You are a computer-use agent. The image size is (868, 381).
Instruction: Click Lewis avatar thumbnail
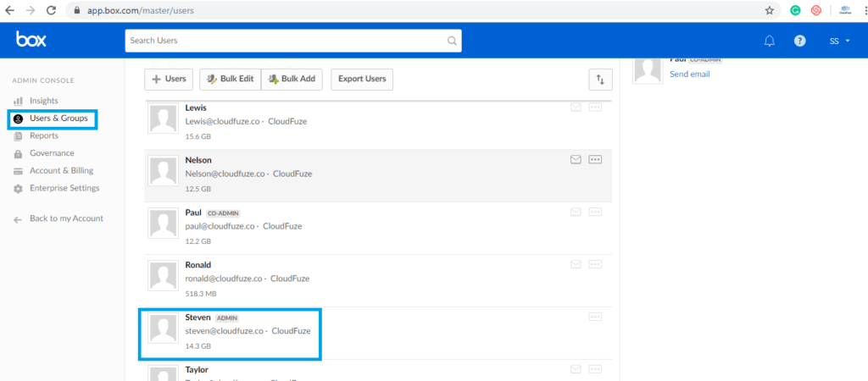[x=164, y=119]
